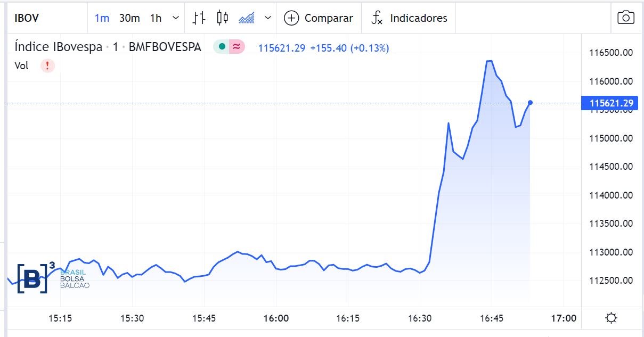Select the candlestick chart style icon
644x337 pixels.
click(223, 18)
